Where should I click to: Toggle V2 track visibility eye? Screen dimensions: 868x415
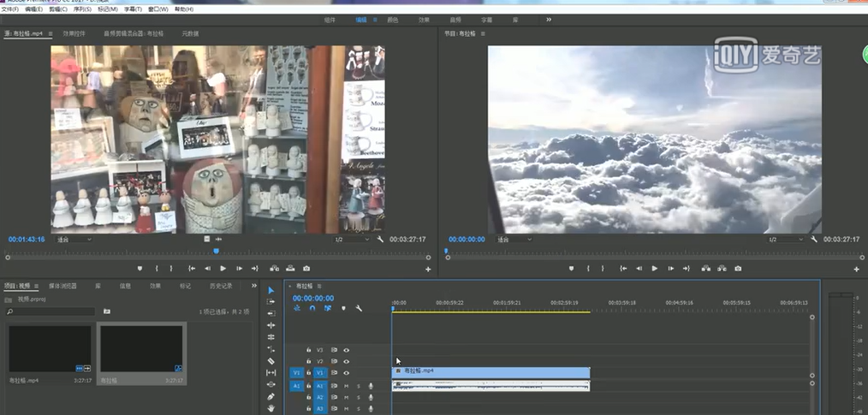pyautogui.click(x=347, y=361)
